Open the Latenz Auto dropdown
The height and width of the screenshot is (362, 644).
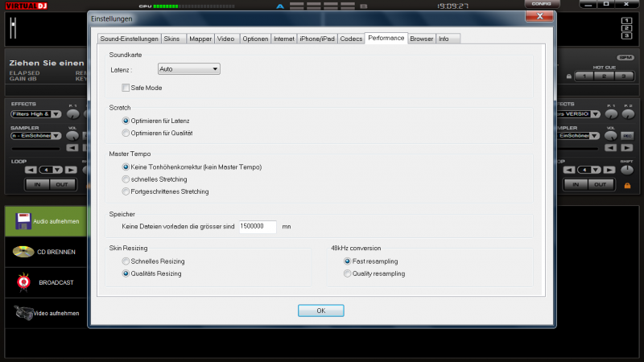pos(189,69)
